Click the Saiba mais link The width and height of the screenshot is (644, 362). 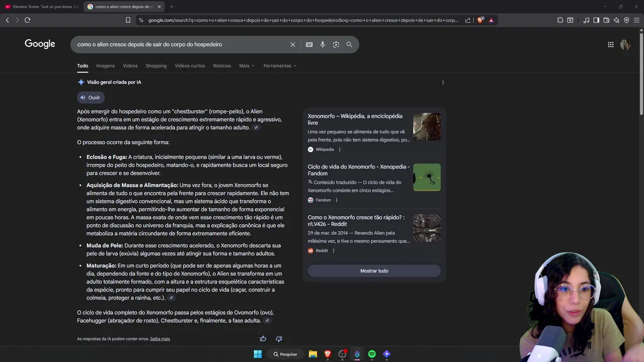(160, 339)
